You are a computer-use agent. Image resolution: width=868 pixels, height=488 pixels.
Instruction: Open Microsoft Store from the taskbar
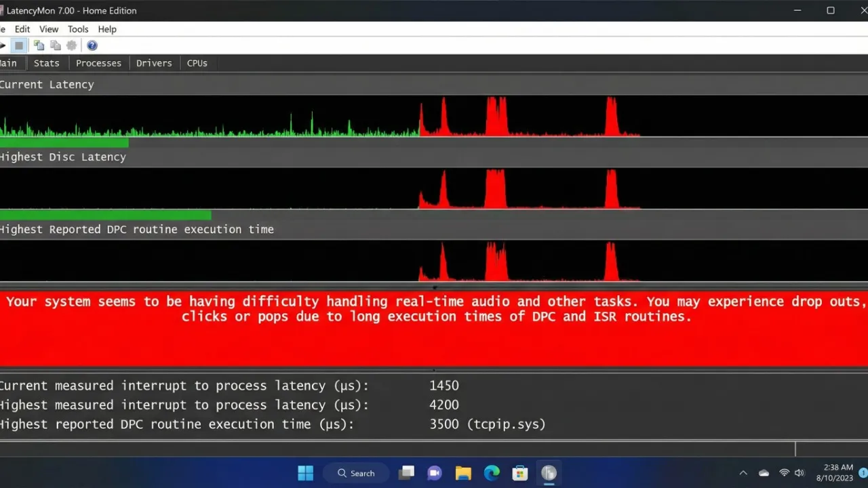point(520,472)
